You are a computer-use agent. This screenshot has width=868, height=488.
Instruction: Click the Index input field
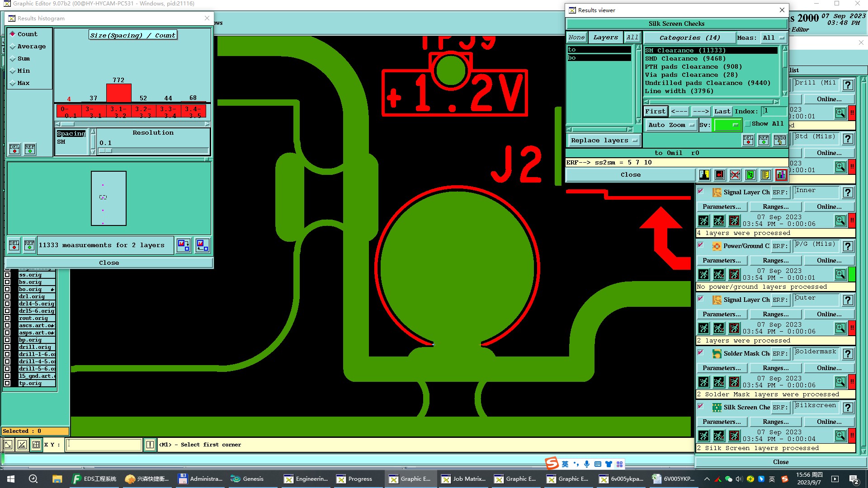[773, 111]
